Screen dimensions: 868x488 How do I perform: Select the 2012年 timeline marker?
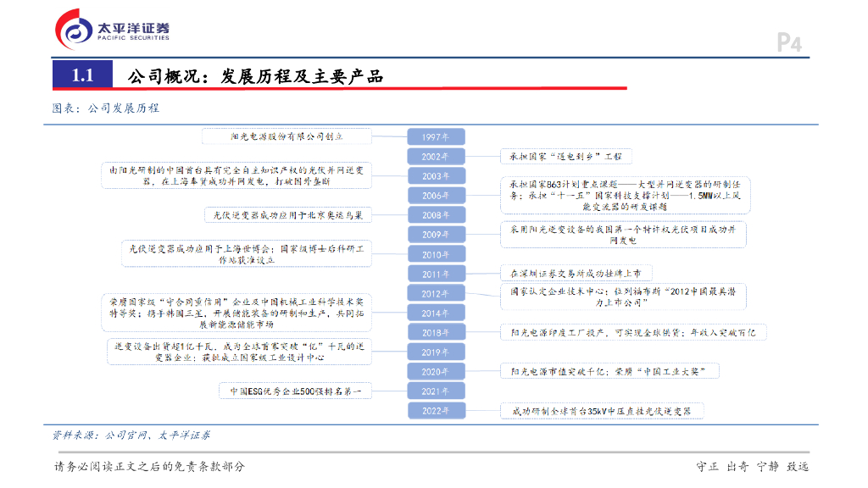click(436, 294)
